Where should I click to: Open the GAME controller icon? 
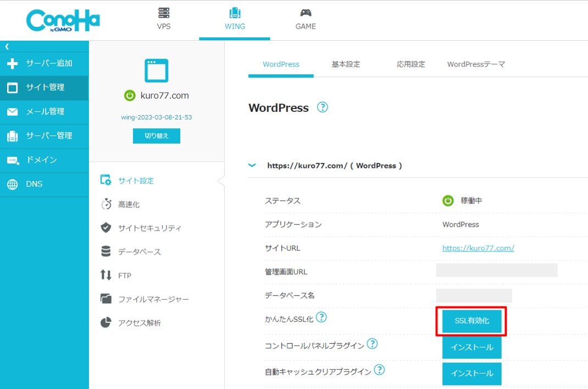[306, 13]
